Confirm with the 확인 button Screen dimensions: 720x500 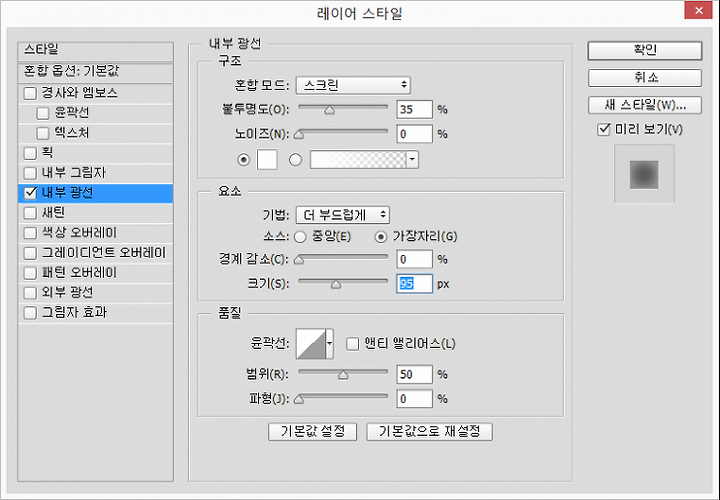tap(645, 51)
